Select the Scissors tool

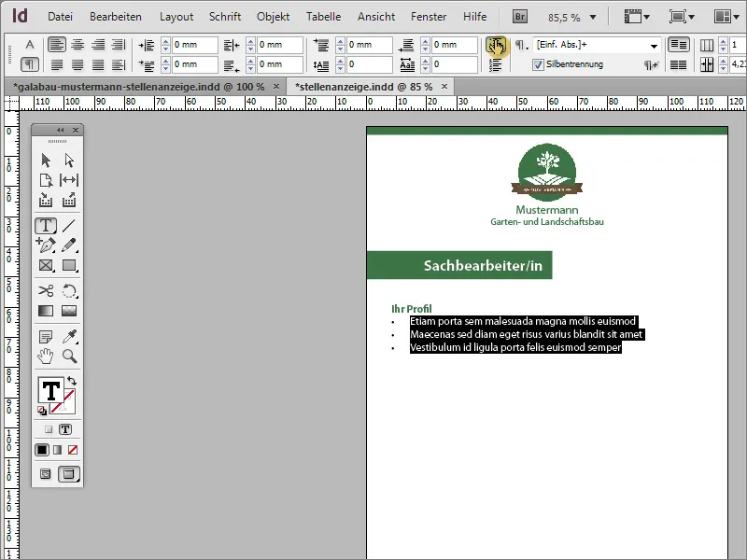coord(46,290)
